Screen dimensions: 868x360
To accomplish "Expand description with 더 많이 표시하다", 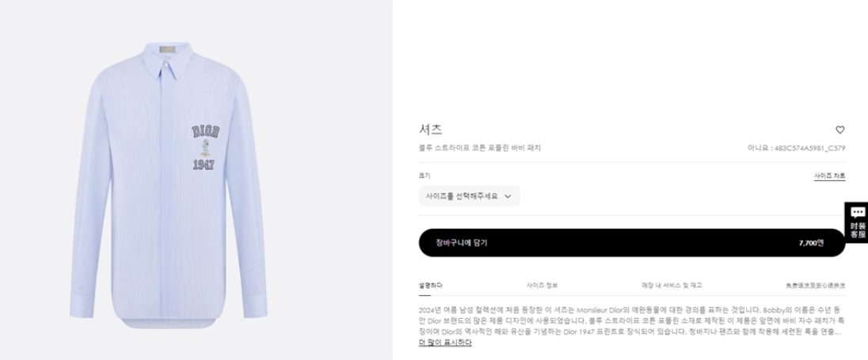I will coord(445,343).
